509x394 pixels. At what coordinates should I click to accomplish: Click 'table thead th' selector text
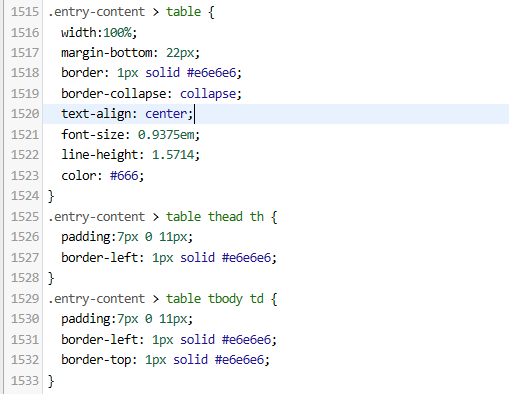coord(215,217)
